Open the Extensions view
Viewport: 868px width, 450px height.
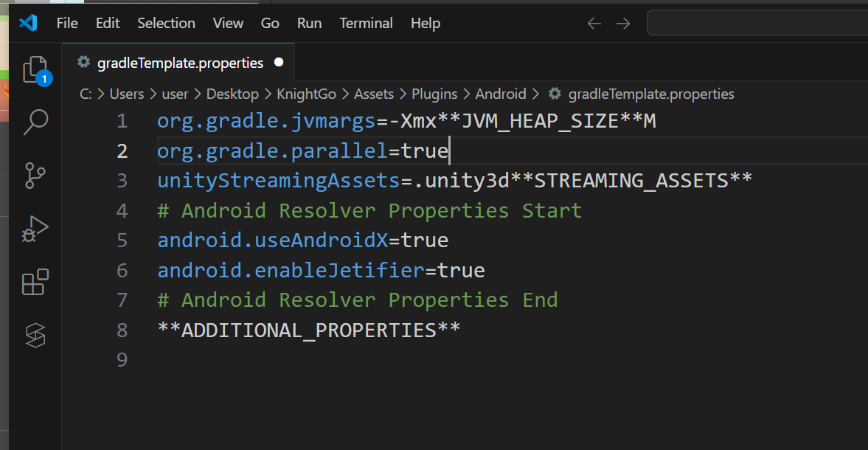pyautogui.click(x=35, y=283)
